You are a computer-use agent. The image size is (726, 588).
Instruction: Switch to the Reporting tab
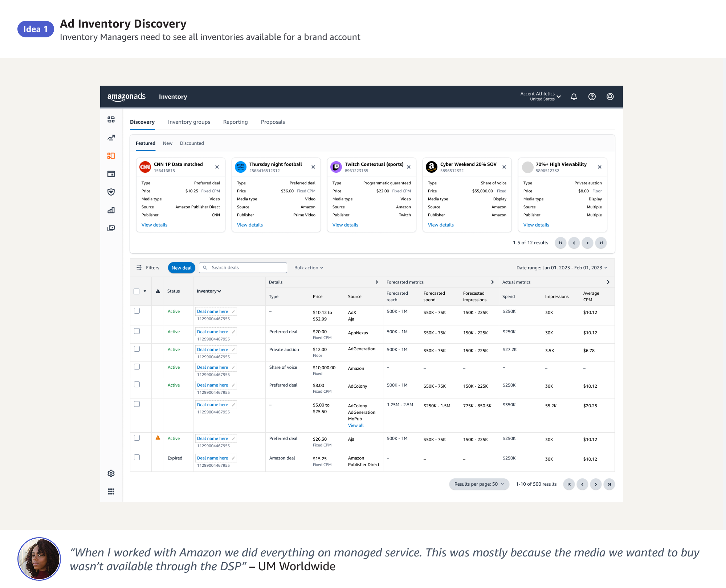[235, 122]
